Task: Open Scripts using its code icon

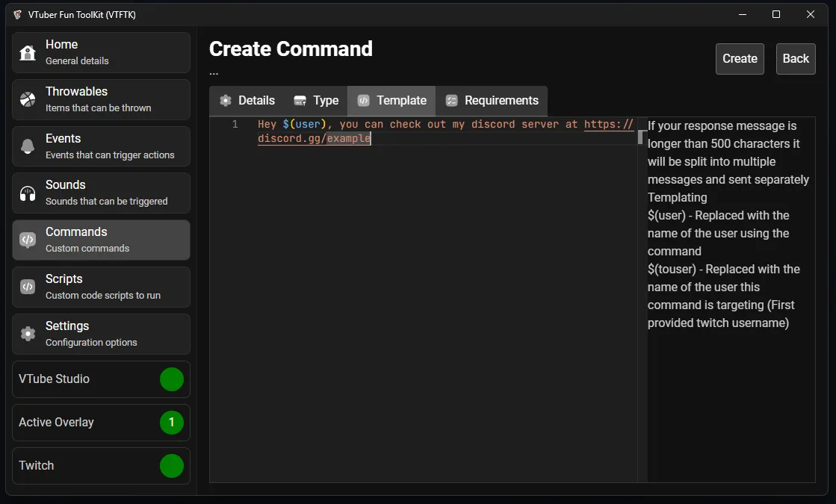Action: [28, 287]
